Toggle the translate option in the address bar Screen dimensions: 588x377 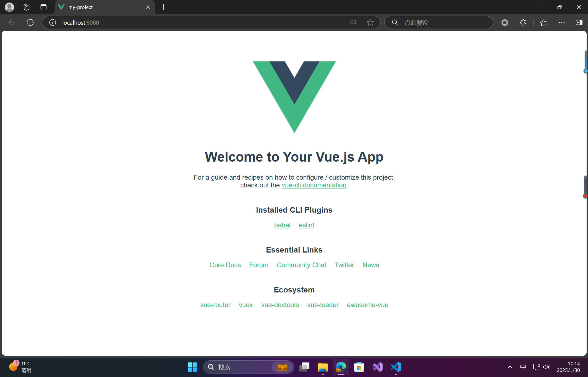click(353, 22)
